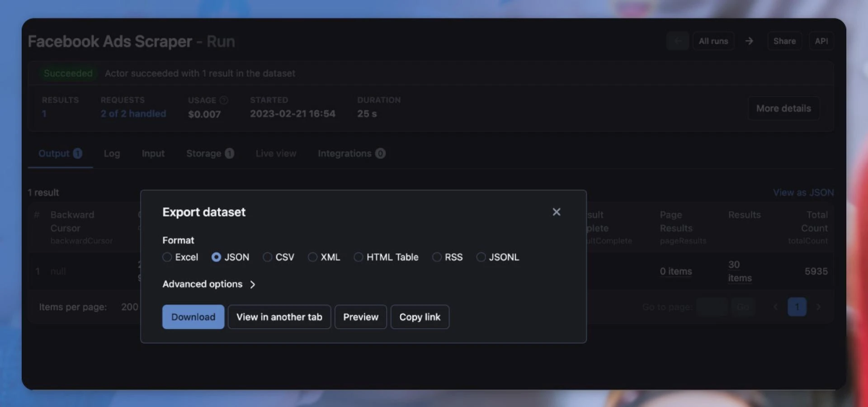Click View as JSON link
This screenshot has width=868, height=407.
(803, 193)
